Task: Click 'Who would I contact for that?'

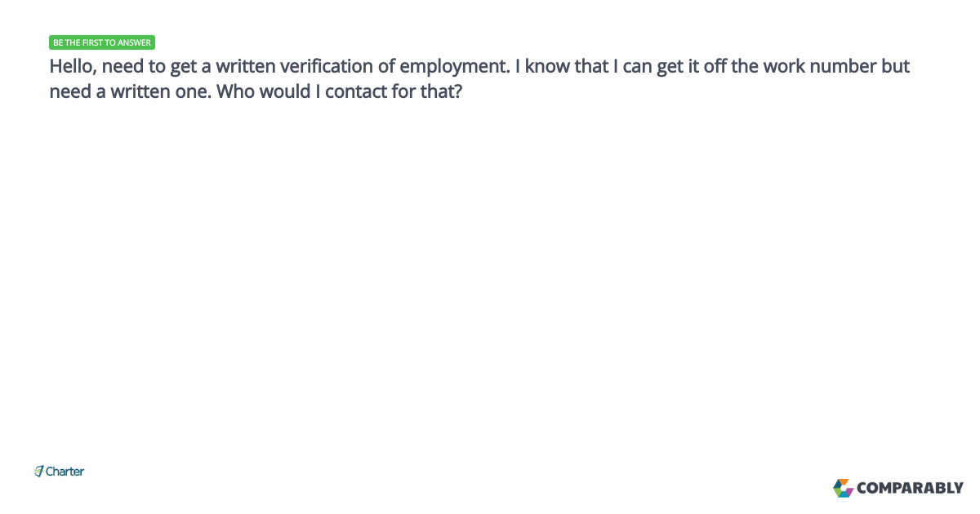Action: pos(341,91)
